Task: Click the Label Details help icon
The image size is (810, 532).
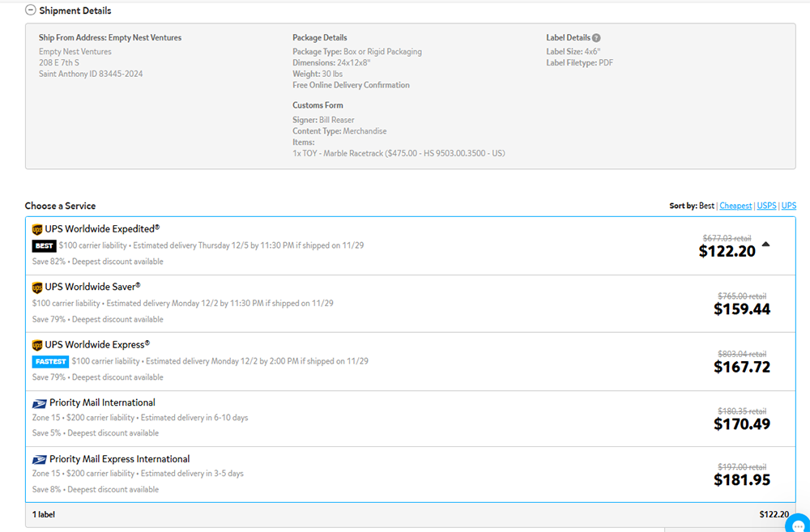Action: (596, 38)
